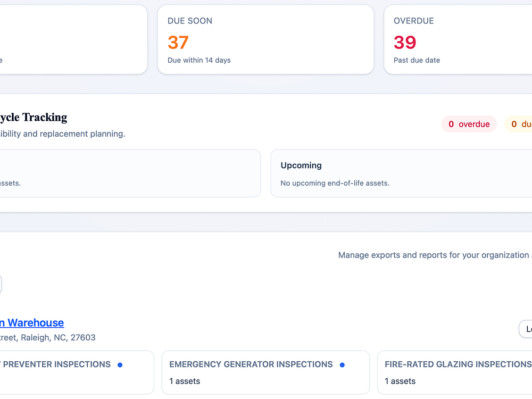Open the Due Soon summary card

coord(265,39)
